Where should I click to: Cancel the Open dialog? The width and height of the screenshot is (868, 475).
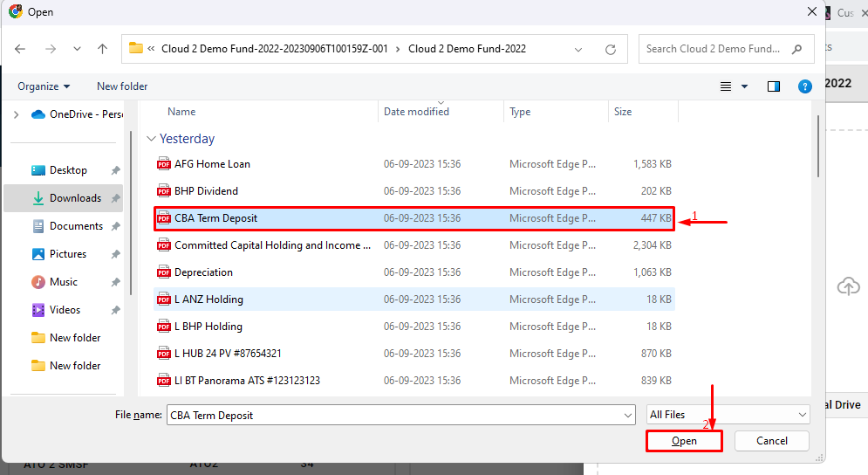point(772,441)
